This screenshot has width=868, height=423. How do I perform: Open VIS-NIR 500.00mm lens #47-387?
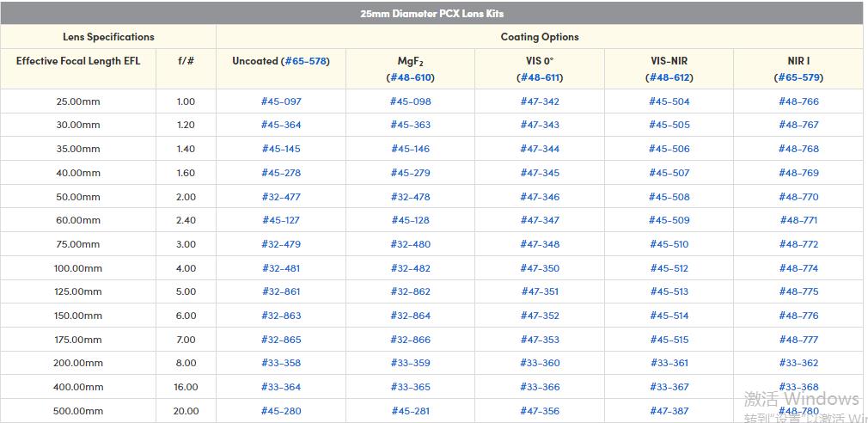pyautogui.click(x=669, y=411)
